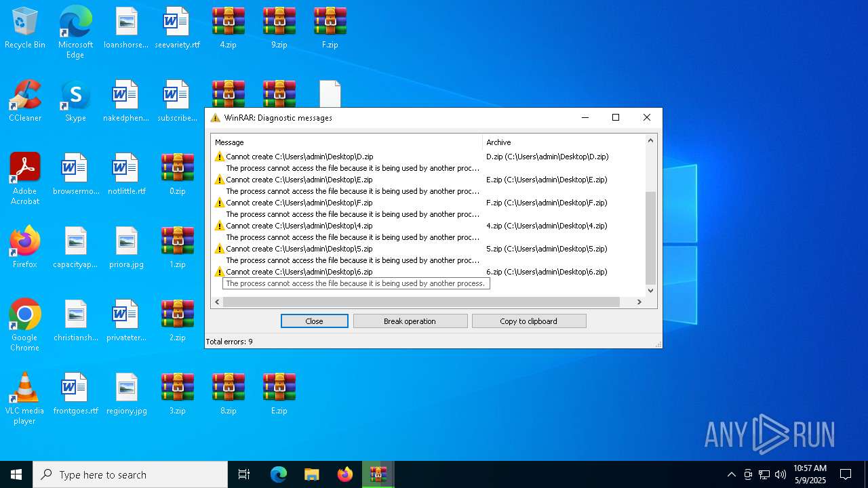Viewport: 868px width, 488px height.
Task: Open Skype desktop shortcut
Action: point(75,102)
